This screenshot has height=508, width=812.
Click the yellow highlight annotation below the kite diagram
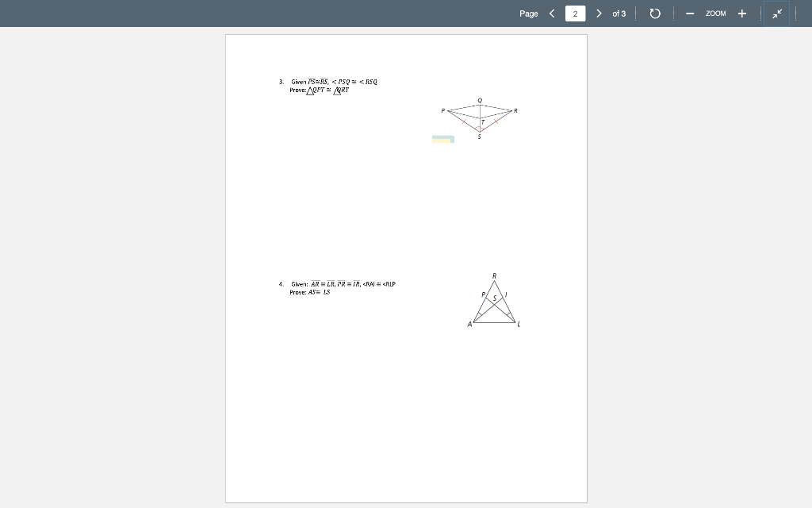[x=442, y=139]
